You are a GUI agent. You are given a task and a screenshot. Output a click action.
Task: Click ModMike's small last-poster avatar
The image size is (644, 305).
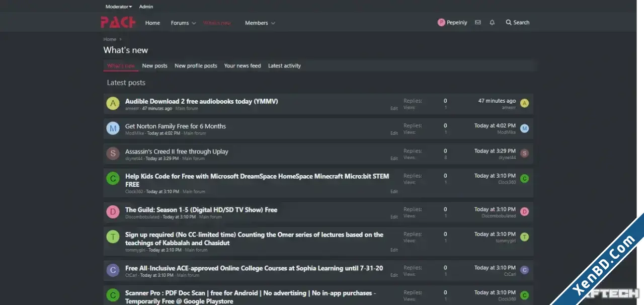525,128
